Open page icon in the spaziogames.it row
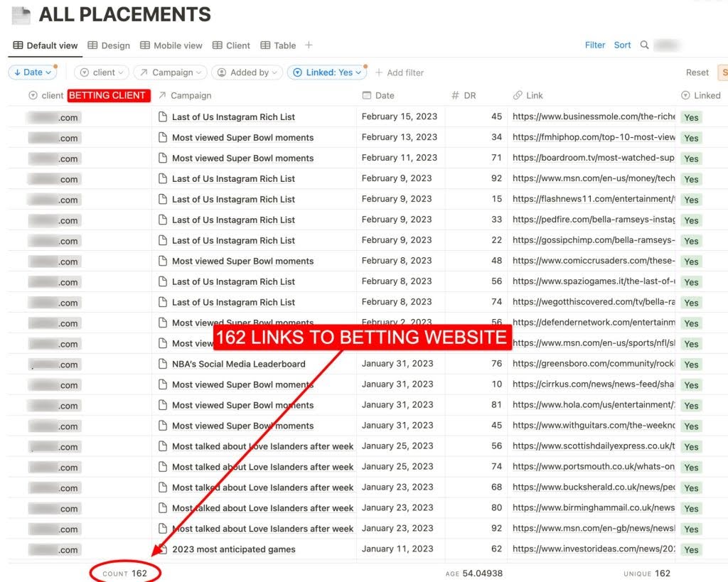The width and height of the screenshot is (728, 582). tap(163, 281)
